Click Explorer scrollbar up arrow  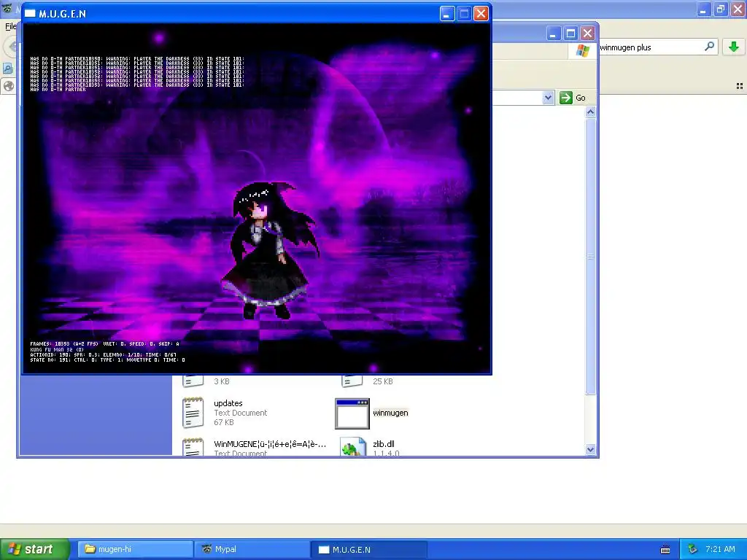(590, 112)
